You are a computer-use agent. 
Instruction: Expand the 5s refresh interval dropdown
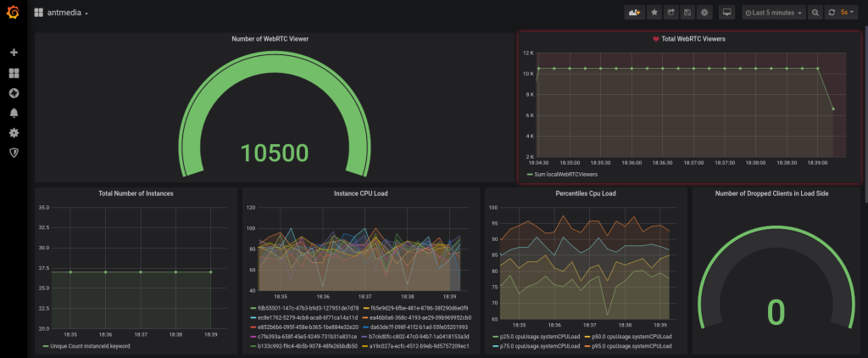point(847,12)
